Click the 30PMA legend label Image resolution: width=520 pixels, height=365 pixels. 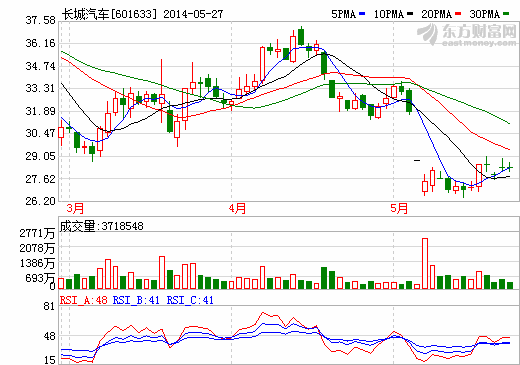485,14
